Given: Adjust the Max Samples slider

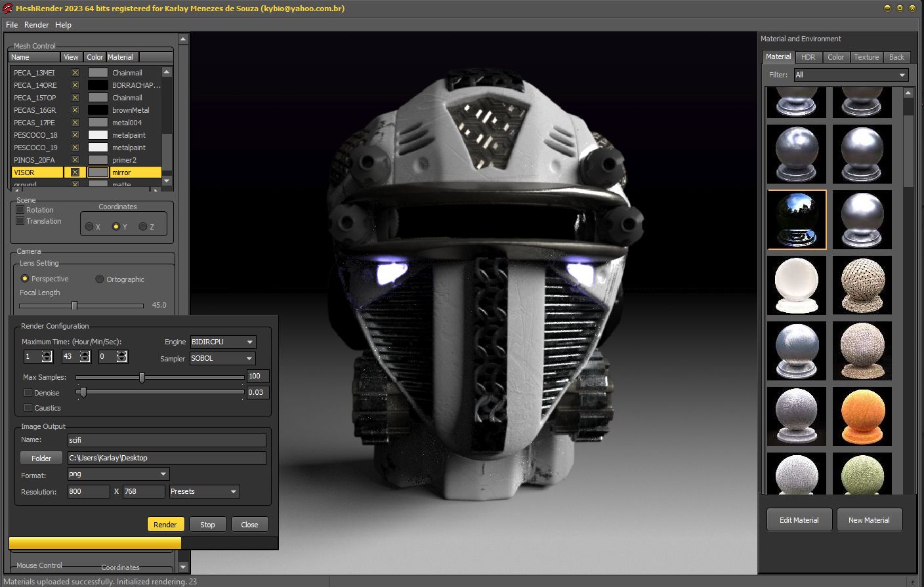Looking at the screenshot, I should [x=142, y=377].
